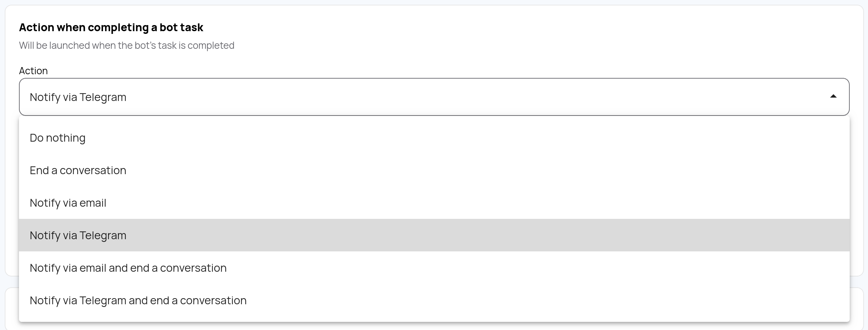Pick Telegram notification plus ending conversation
Viewport: 868px width, 330px height.
[138, 301]
